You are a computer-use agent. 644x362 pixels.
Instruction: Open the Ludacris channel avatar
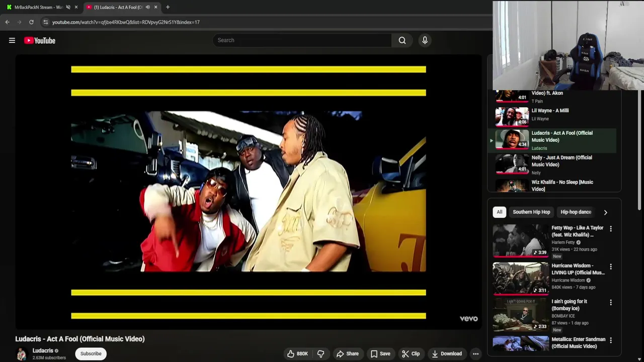[21, 354]
